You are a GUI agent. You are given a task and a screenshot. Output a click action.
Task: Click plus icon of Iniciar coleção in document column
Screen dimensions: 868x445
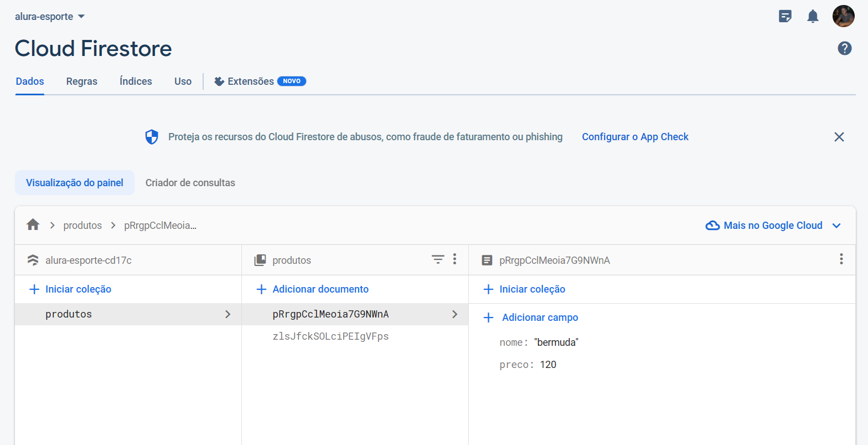tap(488, 289)
